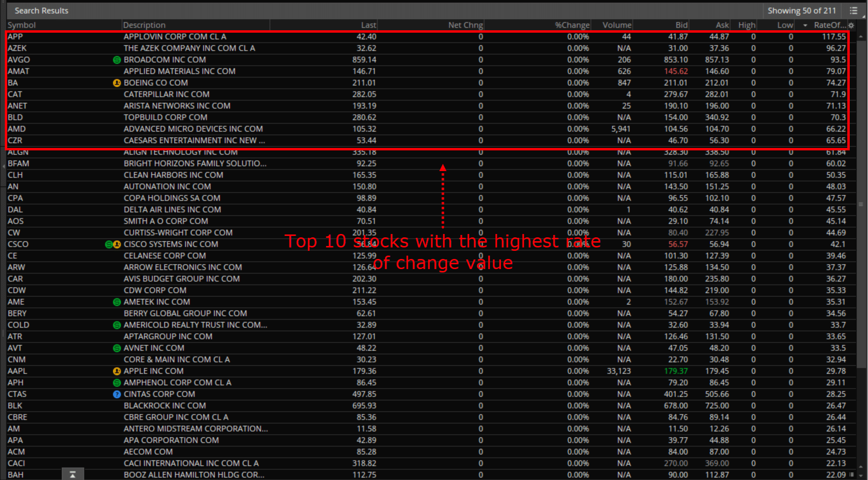
Task: Click the collapse-to-top arrow button at bottom
Action: click(x=73, y=474)
